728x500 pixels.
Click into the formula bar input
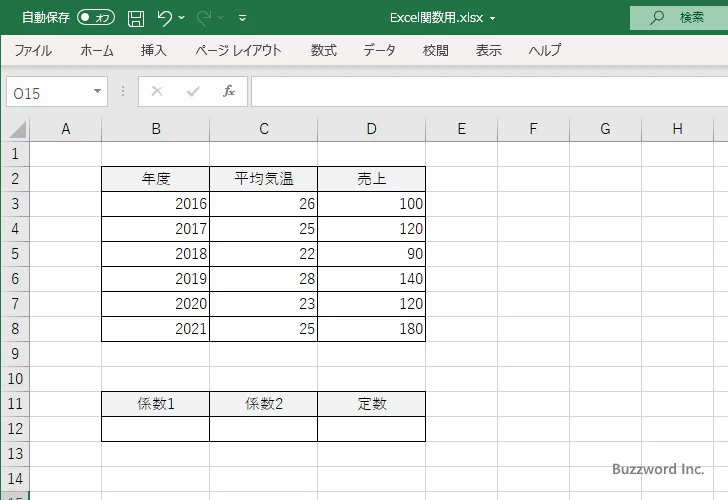pyautogui.click(x=489, y=91)
